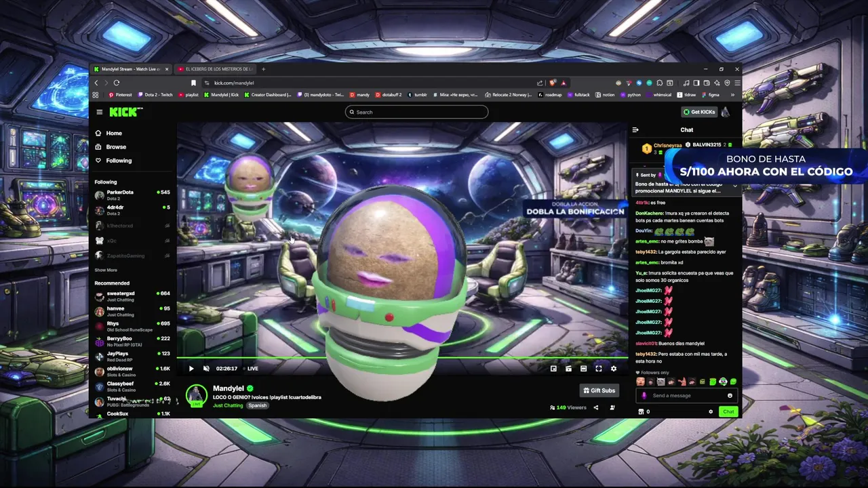Image resolution: width=868 pixels, height=488 pixels.
Task: Open recommended channel oblivionsw
Action: click(x=132, y=371)
